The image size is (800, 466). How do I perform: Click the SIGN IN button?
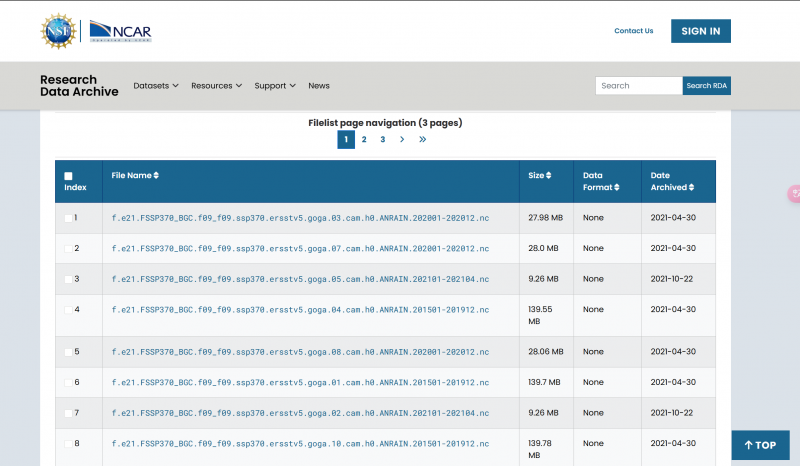pos(700,31)
